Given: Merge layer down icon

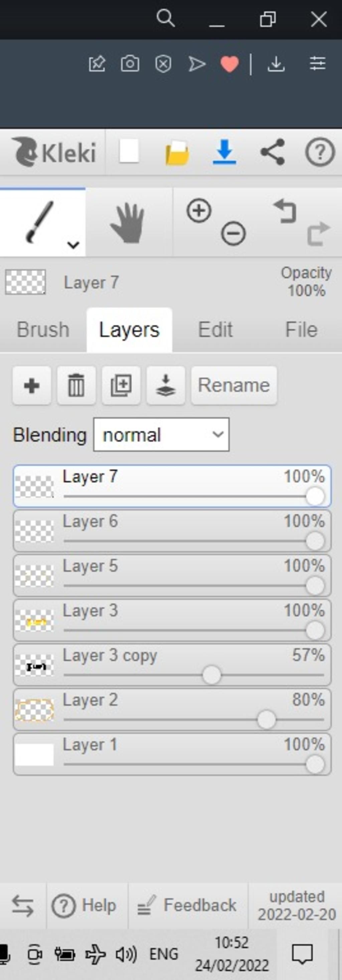Looking at the screenshot, I should pyautogui.click(x=165, y=385).
